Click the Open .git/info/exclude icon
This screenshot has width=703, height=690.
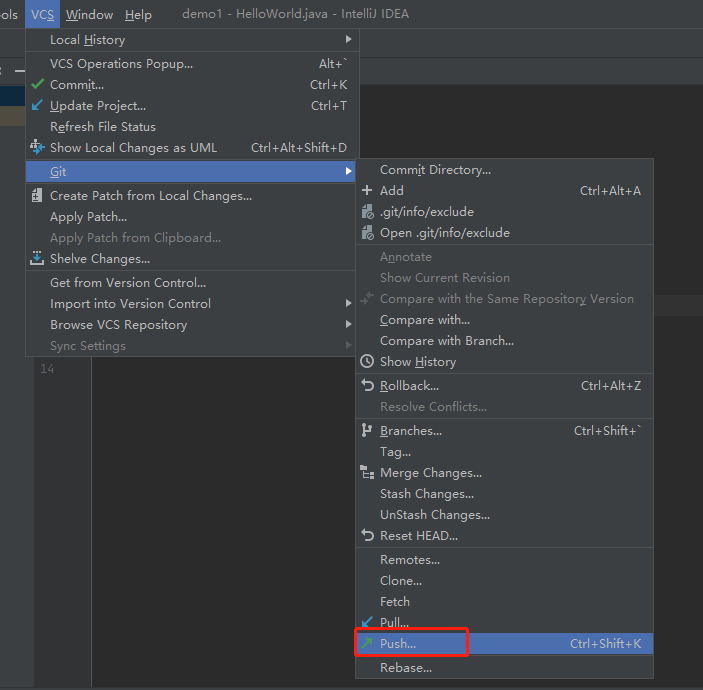pos(367,233)
